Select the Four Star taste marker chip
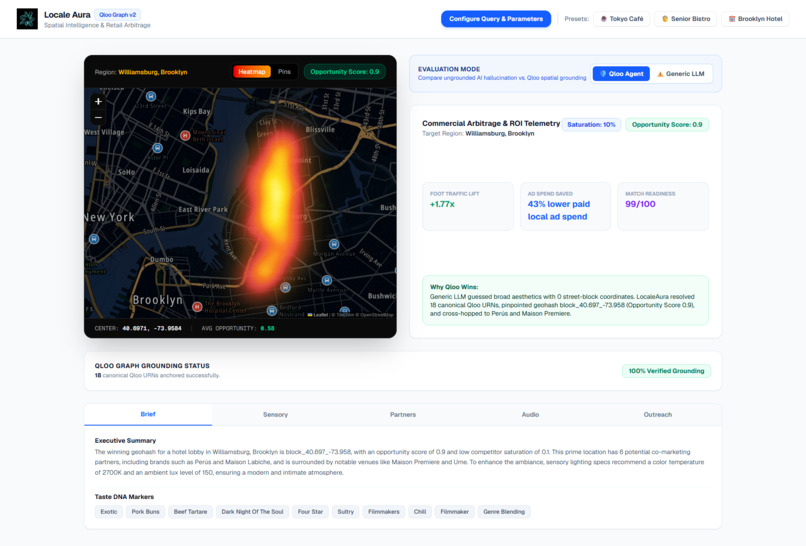This screenshot has height=546, width=806. [310, 512]
